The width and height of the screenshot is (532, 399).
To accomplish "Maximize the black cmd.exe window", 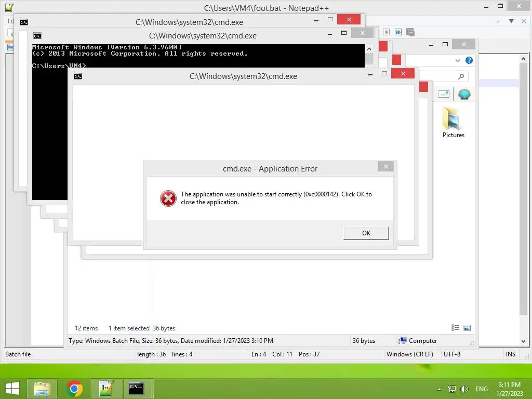I will 344,33.
